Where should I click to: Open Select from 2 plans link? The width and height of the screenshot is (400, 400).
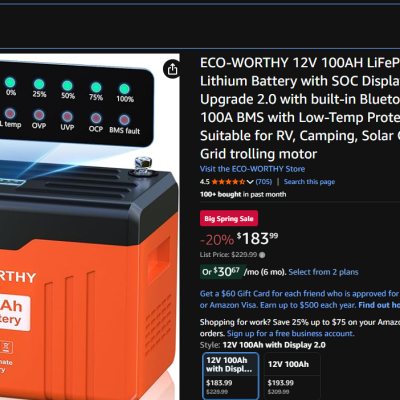click(x=323, y=272)
